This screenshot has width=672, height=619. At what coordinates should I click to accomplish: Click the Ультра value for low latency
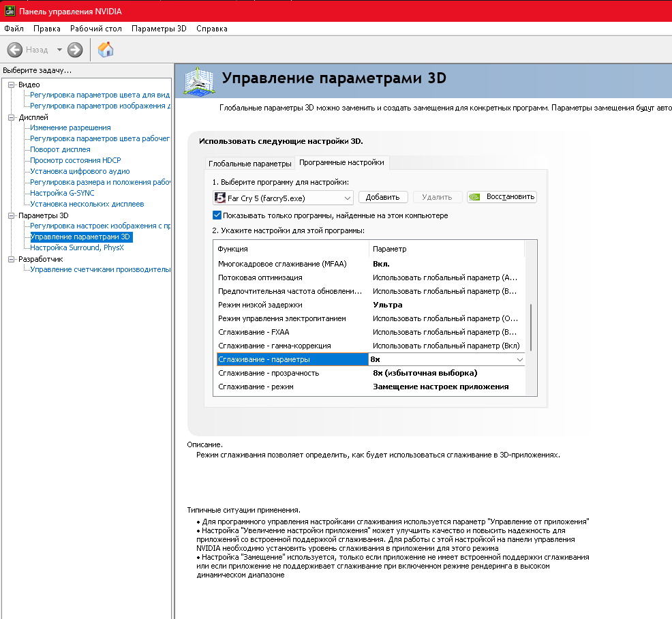387,305
